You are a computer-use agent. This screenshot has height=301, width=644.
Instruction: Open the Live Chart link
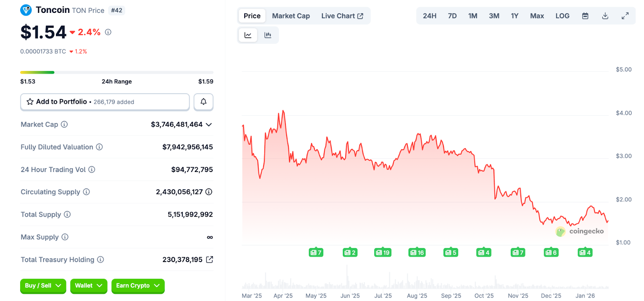[x=342, y=16]
